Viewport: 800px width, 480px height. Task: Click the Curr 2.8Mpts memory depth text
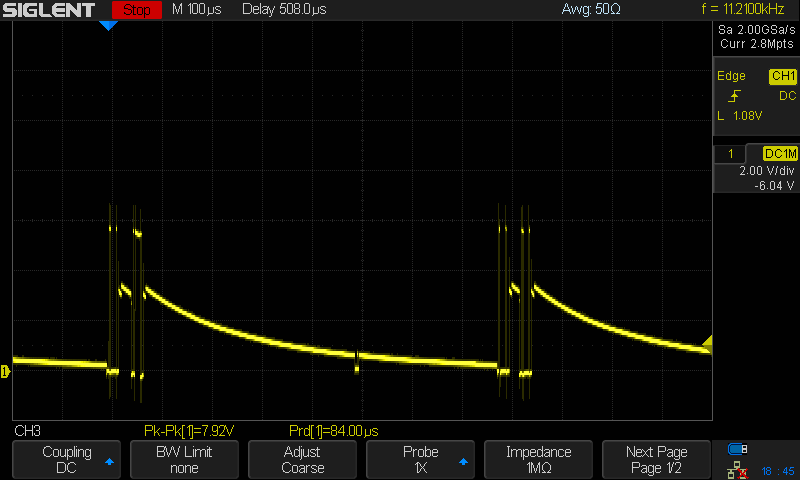click(x=757, y=44)
